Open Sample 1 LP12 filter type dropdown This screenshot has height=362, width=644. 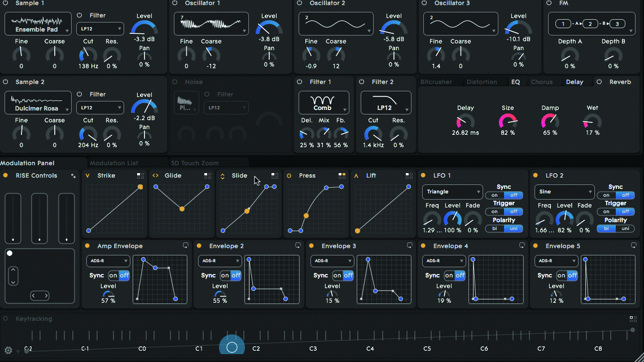[100, 29]
